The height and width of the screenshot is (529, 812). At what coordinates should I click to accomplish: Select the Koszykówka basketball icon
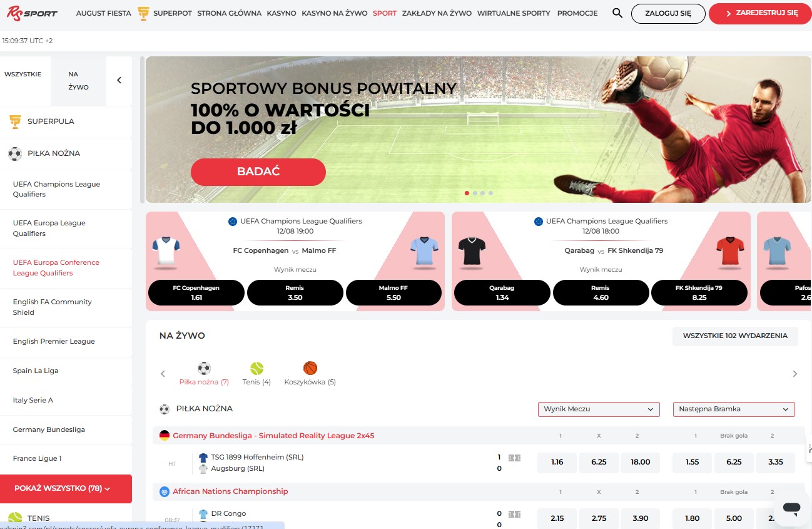pos(310,368)
